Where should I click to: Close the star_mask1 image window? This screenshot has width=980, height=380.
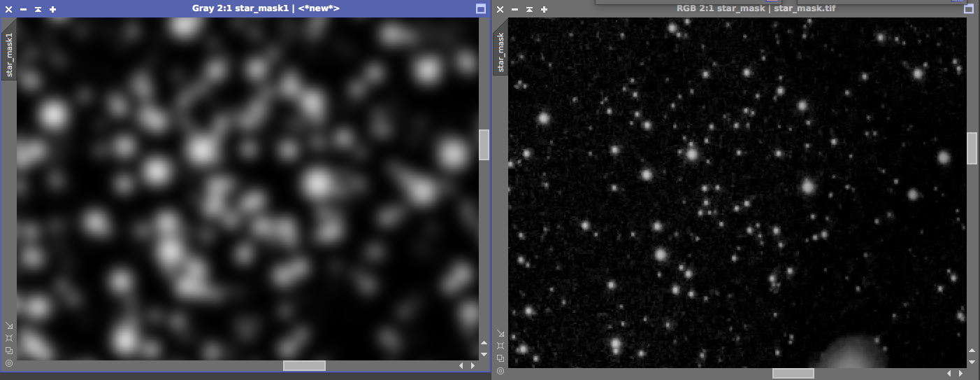[x=9, y=9]
